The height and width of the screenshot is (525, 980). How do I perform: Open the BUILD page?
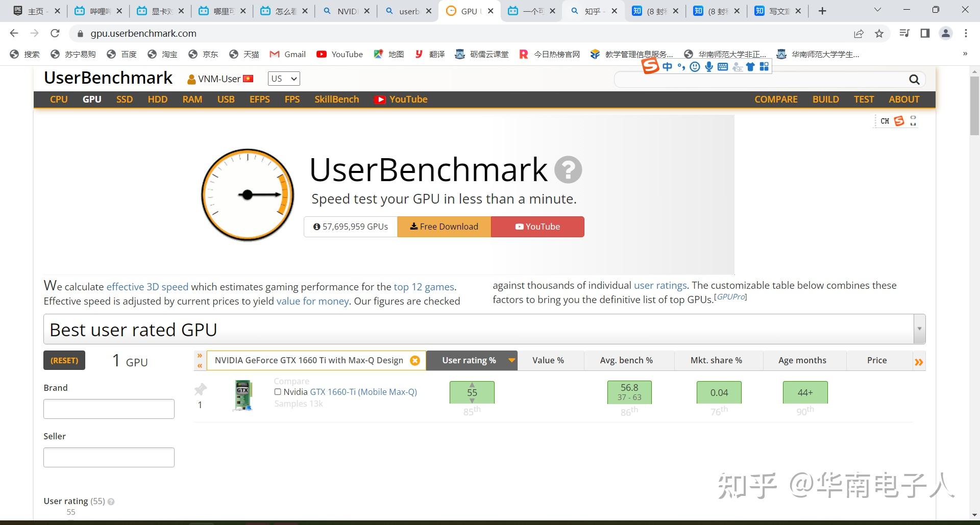pos(826,99)
